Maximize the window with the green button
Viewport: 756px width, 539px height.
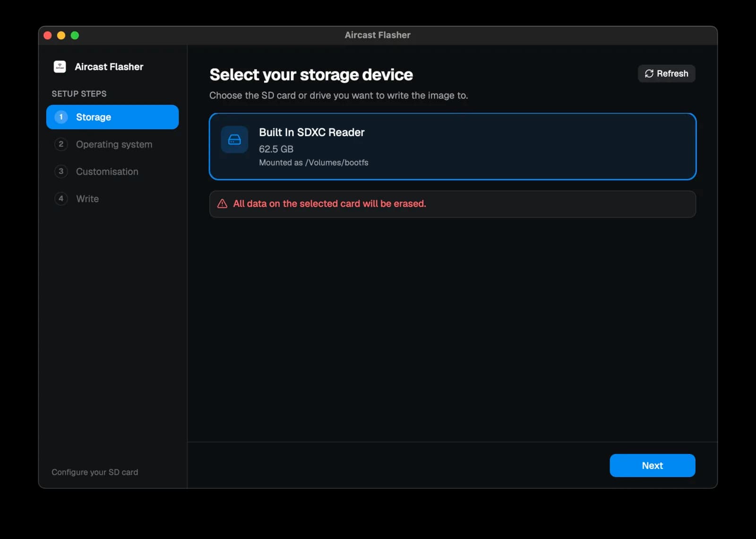75,35
